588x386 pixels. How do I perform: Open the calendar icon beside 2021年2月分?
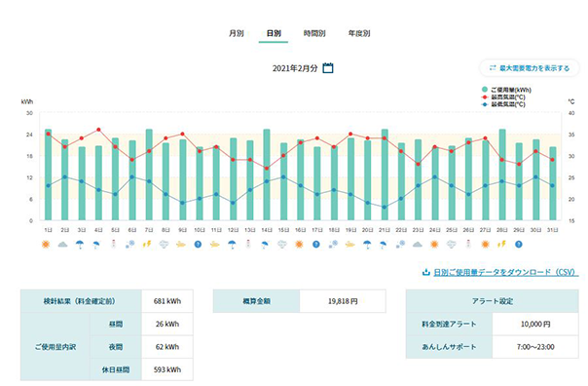(328, 68)
